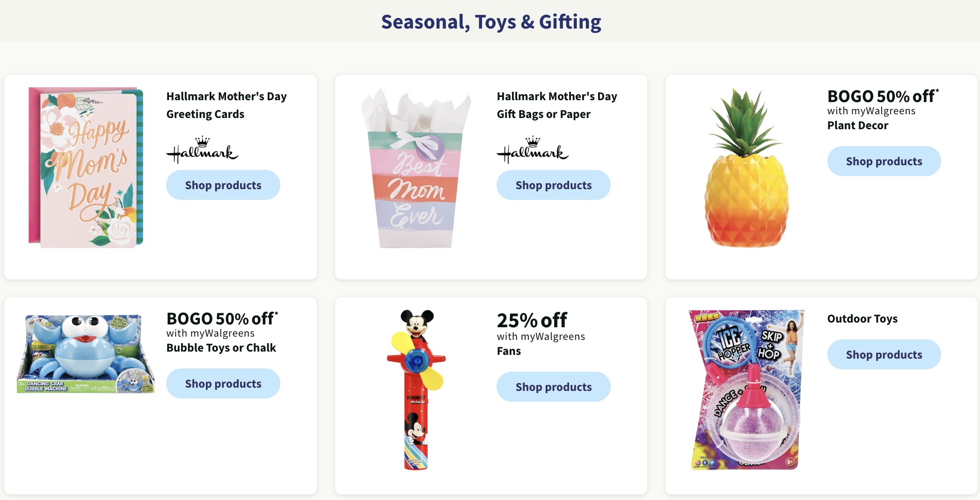
Task: Click the Outdoor Toys title
Action: (x=862, y=319)
